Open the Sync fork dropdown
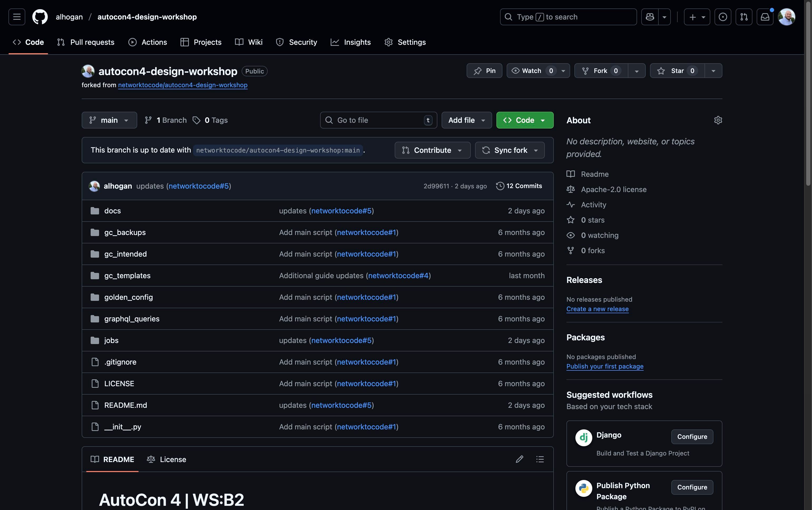 [510, 150]
